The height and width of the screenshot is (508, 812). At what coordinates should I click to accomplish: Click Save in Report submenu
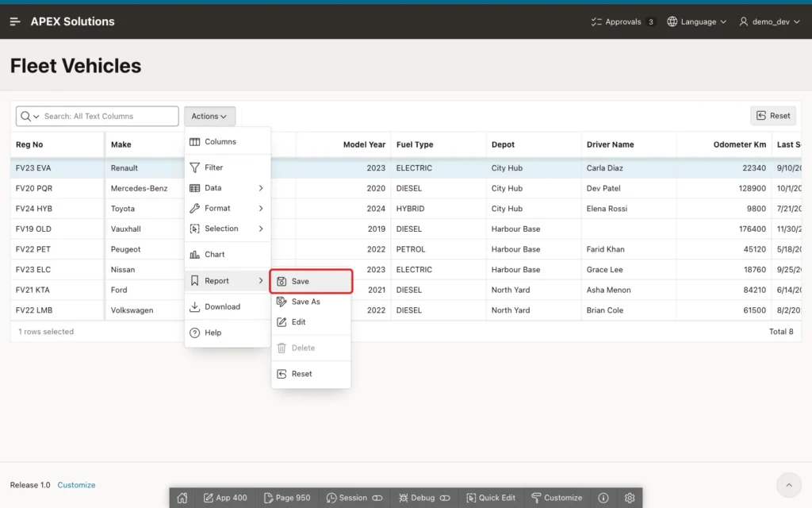[311, 282]
